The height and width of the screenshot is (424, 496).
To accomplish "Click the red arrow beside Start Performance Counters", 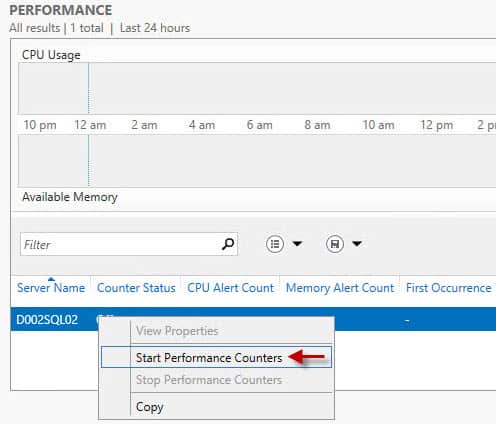I will pyautogui.click(x=307, y=357).
